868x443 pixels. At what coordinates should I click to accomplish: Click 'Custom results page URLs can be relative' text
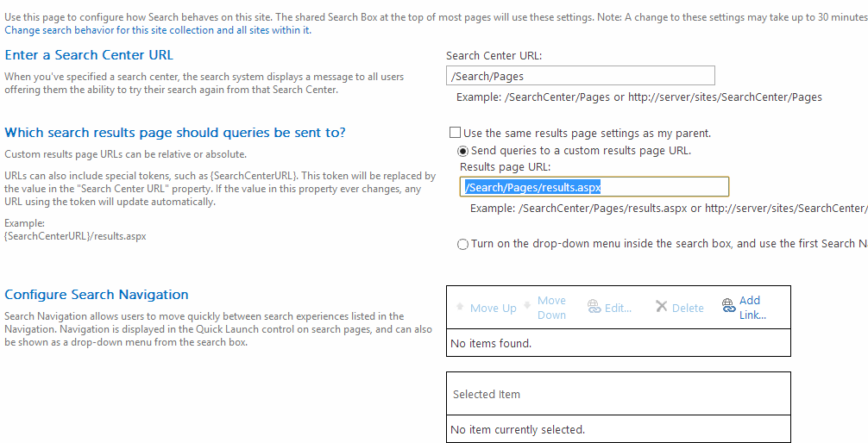click(126, 153)
